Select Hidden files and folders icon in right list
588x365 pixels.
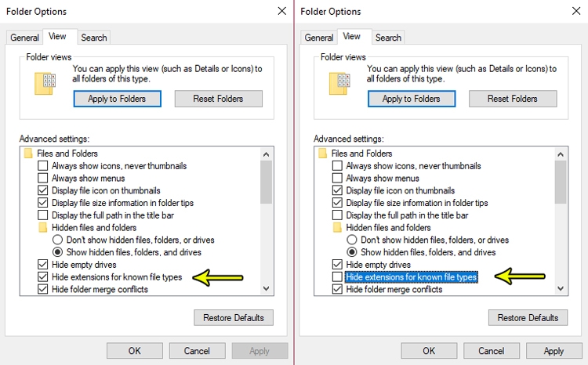(x=337, y=227)
